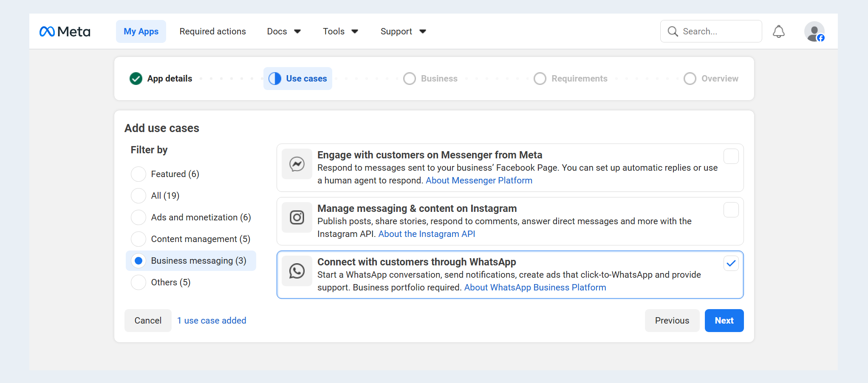The width and height of the screenshot is (868, 383).
Task: Select Business messaging (3) radio button
Action: [139, 261]
